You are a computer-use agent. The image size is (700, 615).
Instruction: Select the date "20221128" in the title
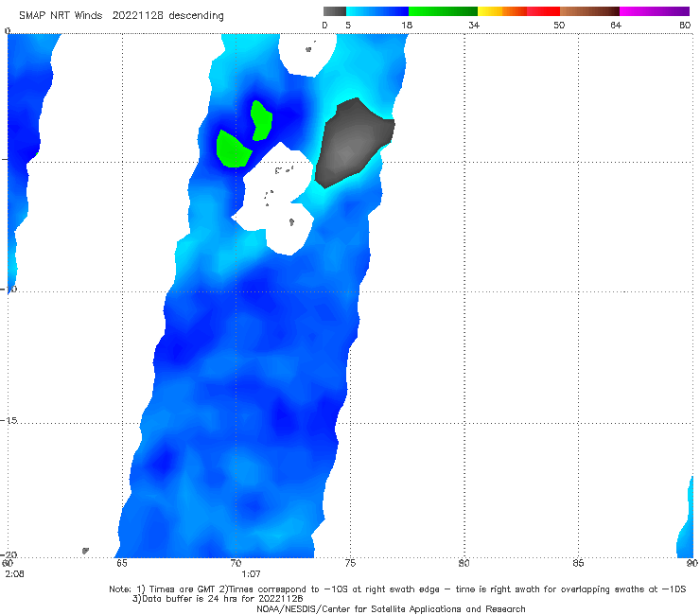pyautogui.click(x=138, y=16)
